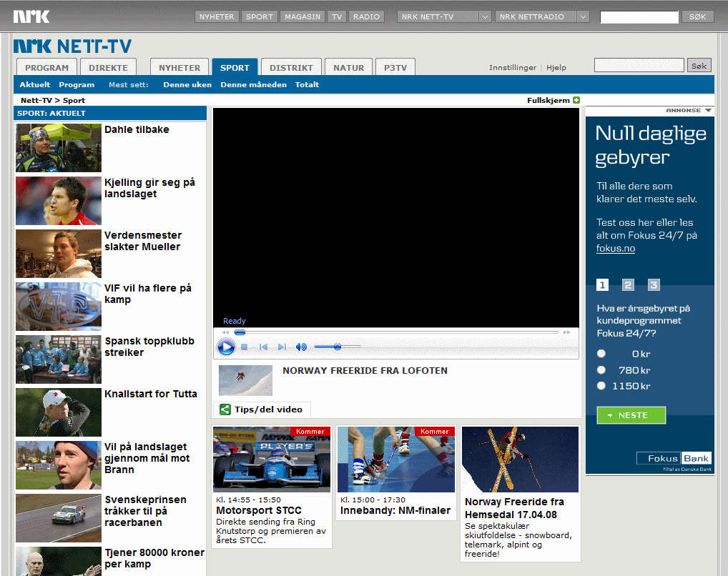Skip to previous track in player
This screenshot has height=576, width=728.
tap(263, 347)
